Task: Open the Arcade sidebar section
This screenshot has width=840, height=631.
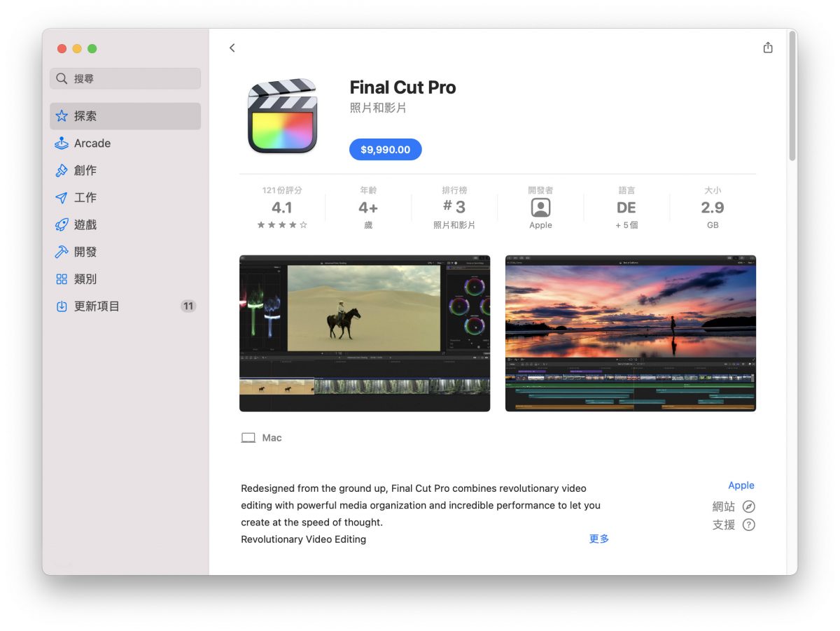Action: 125,143
